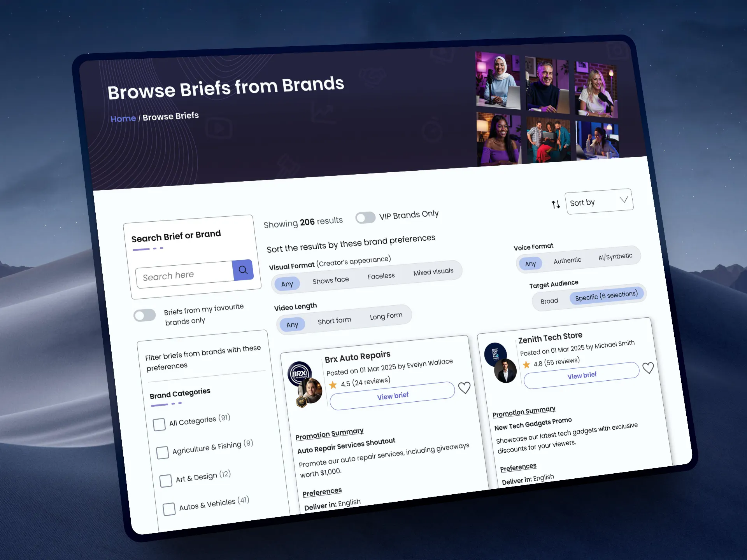The height and width of the screenshot is (560, 747).
Task: Select Authentic voice format
Action: pyautogui.click(x=567, y=261)
